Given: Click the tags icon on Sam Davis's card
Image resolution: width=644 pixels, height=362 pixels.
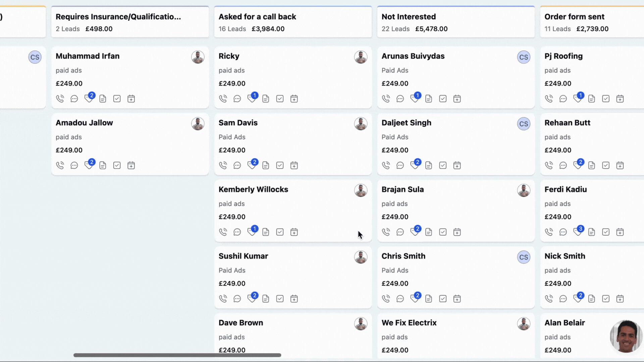Looking at the screenshot, I should 252,165.
